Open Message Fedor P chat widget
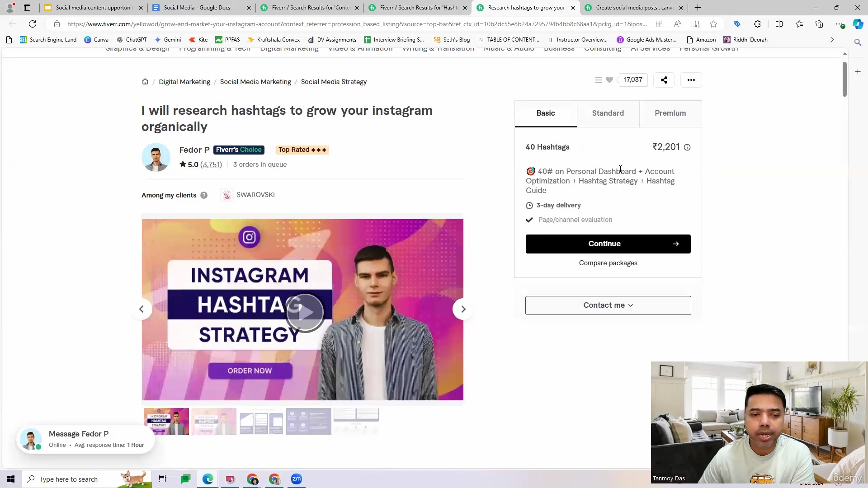The height and width of the screenshot is (488, 868). pos(85,439)
